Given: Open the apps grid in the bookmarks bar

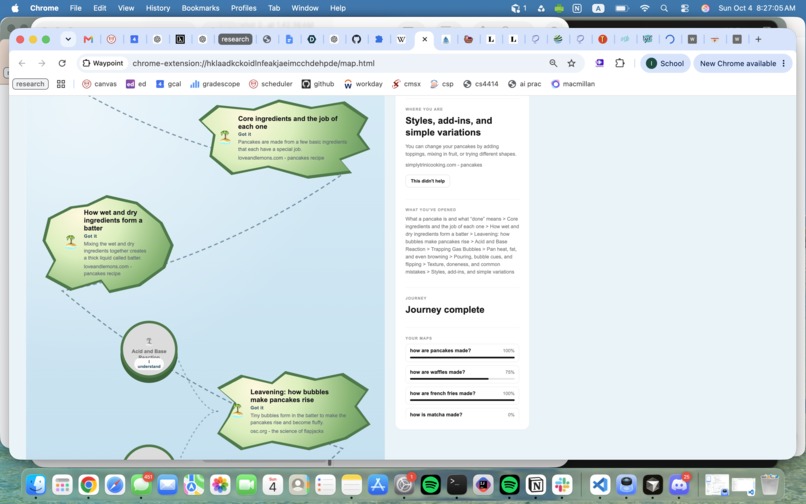Looking at the screenshot, I should pos(61,84).
